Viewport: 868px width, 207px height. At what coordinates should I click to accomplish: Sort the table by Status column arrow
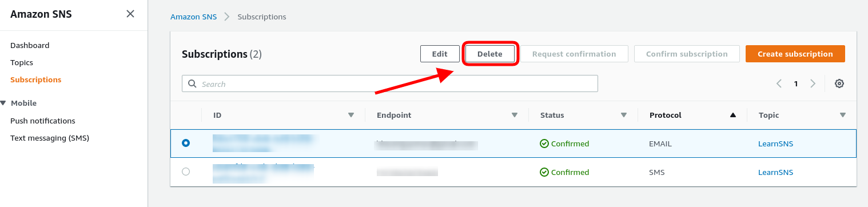click(624, 115)
